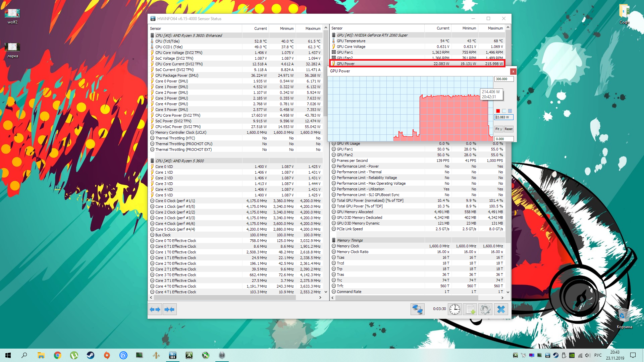Select the red graph line color swatch

[x=498, y=111]
